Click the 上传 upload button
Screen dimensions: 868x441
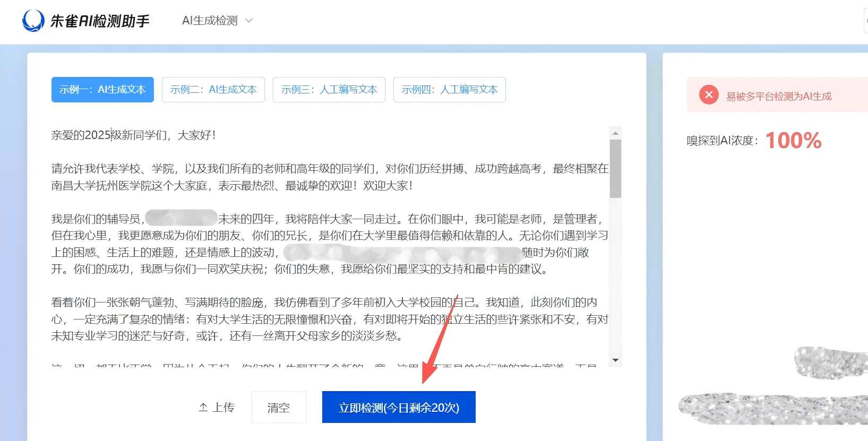click(217, 407)
